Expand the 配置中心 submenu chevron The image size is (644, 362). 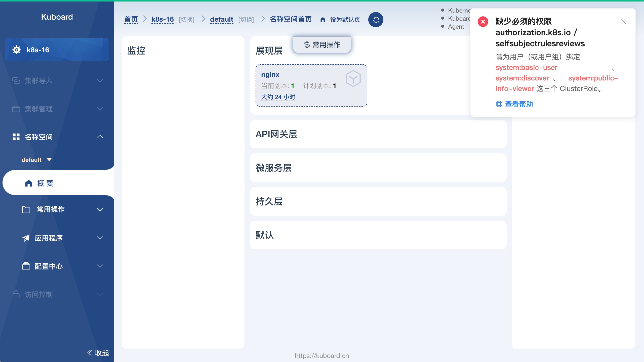click(100, 266)
